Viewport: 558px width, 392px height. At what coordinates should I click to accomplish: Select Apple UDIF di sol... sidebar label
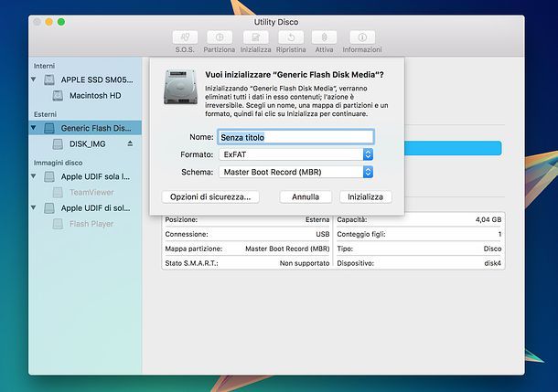[x=95, y=208]
